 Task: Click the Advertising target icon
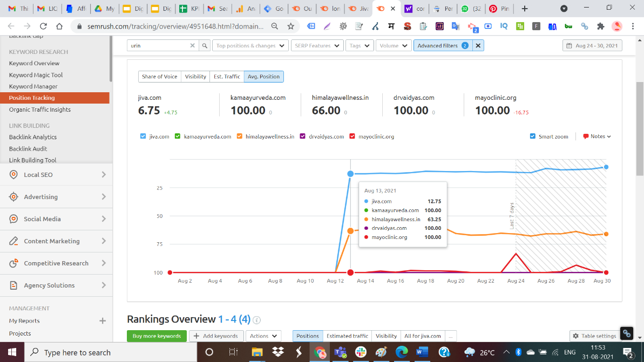click(x=13, y=196)
